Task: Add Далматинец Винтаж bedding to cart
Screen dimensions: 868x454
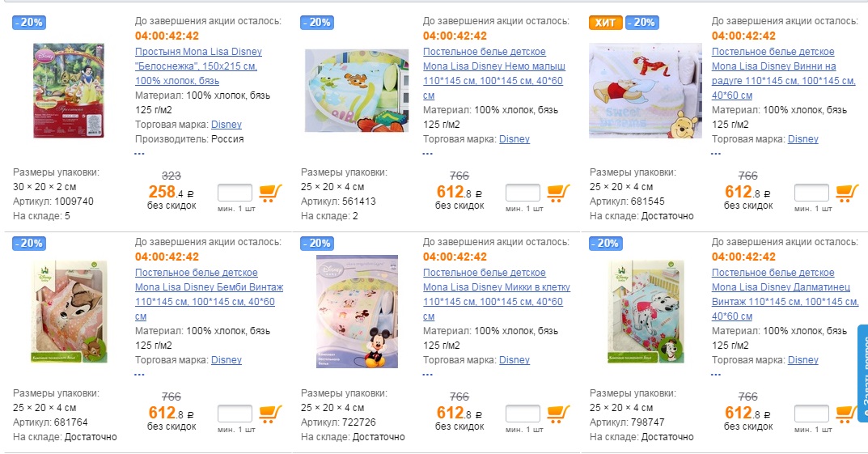Action: pos(847,414)
